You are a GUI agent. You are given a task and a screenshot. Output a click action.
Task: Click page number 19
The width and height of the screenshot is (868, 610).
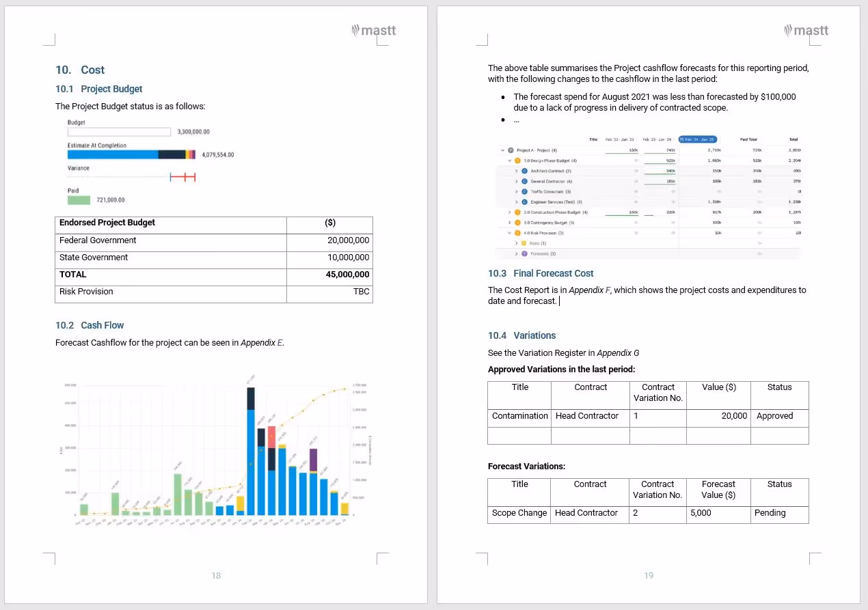tap(649, 576)
